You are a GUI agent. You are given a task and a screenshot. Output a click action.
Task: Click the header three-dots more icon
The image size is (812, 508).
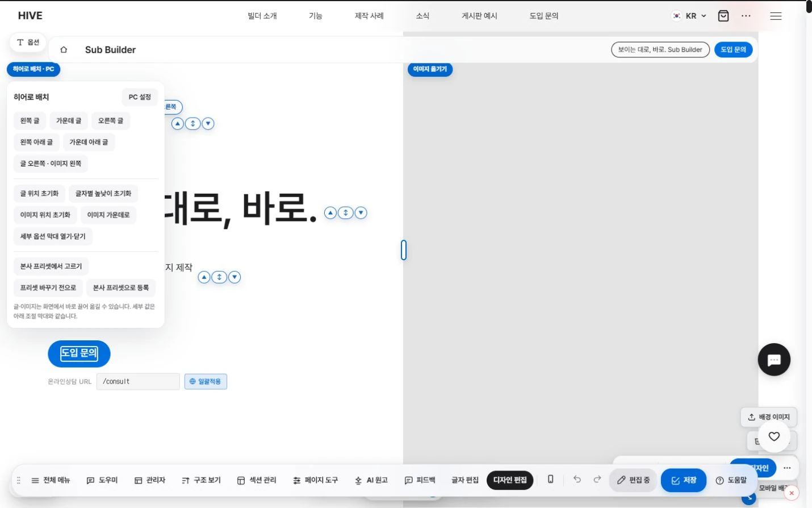pyautogui.click(x=746, y=16)
